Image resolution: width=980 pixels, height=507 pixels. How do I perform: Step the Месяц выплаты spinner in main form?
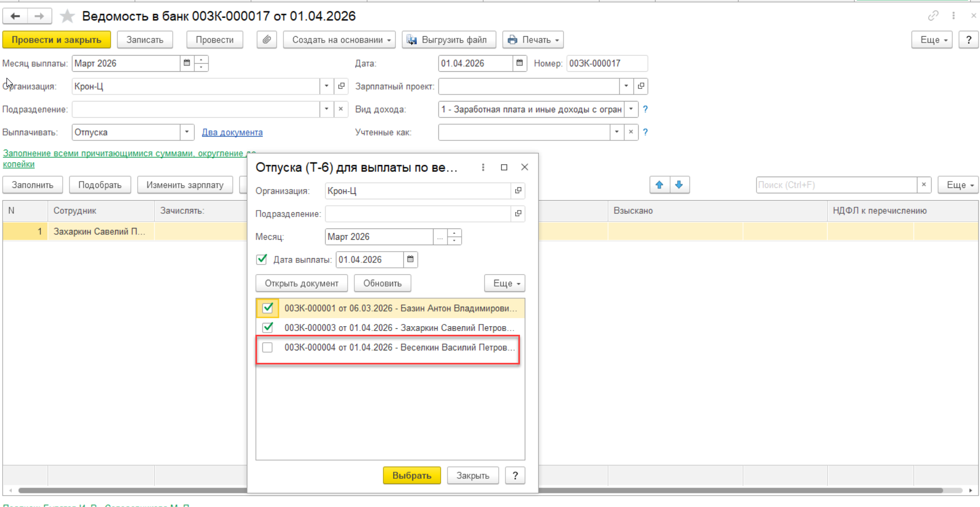tap(201, 63)
